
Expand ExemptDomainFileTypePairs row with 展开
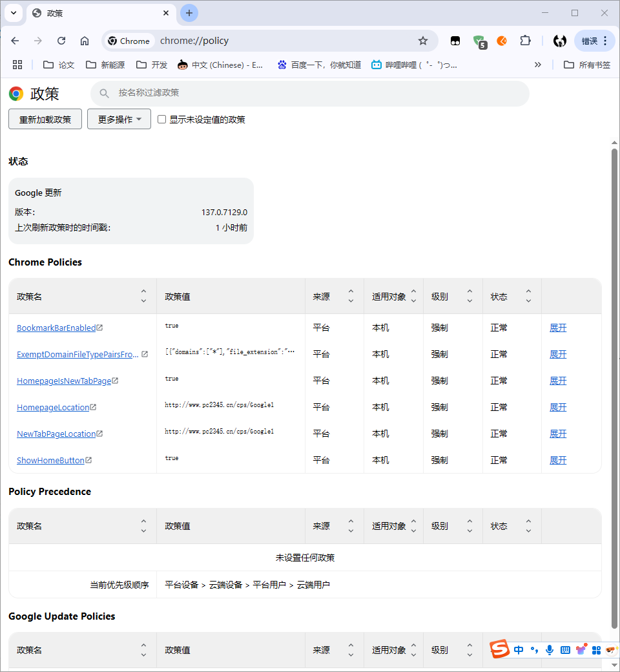[558, 355]
